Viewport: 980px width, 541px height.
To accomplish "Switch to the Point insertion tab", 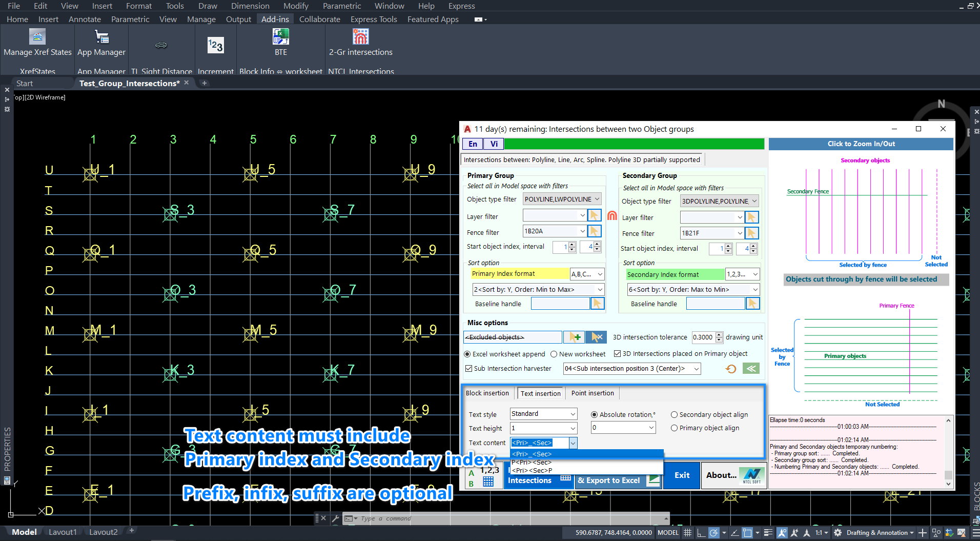I will (592, 393).
